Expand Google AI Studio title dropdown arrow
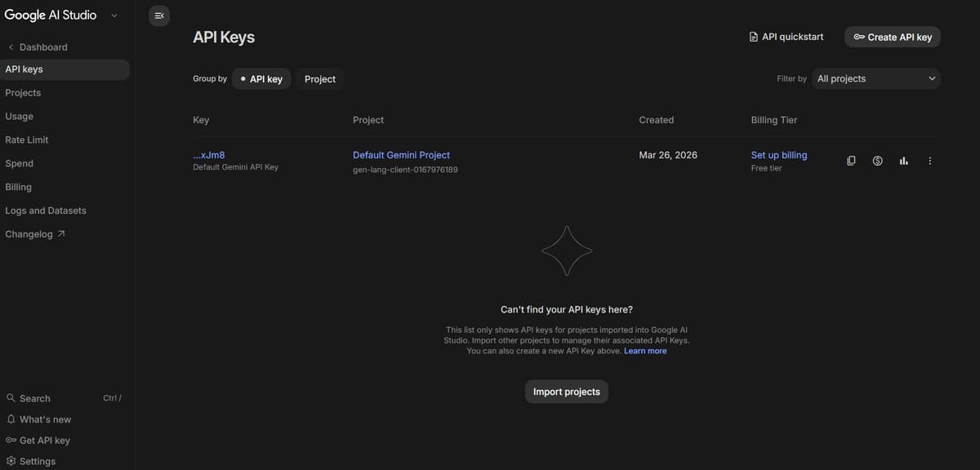 (114, 16)
